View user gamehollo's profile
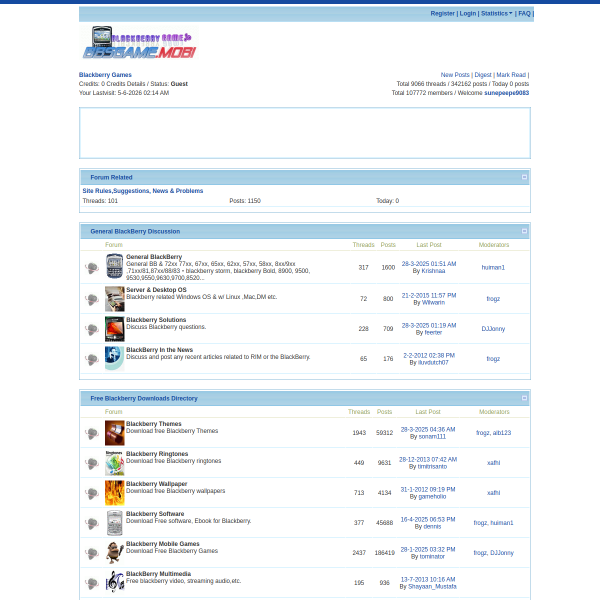 432,496
